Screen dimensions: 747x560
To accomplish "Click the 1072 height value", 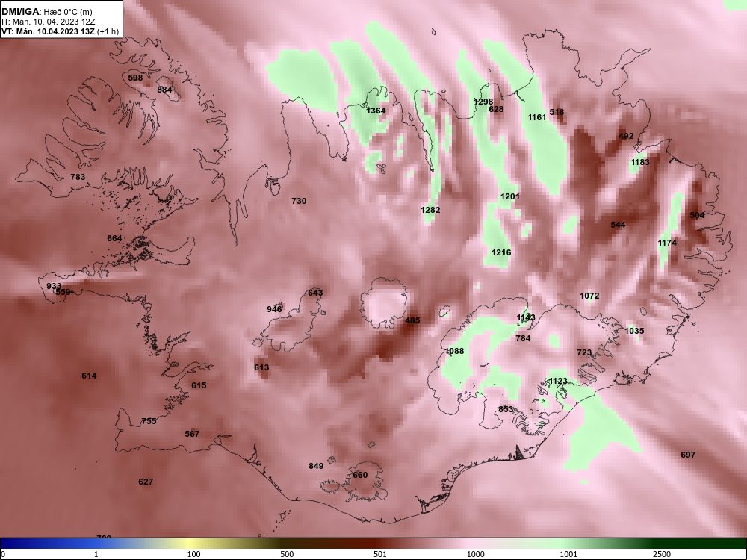I will click(589, 296).
